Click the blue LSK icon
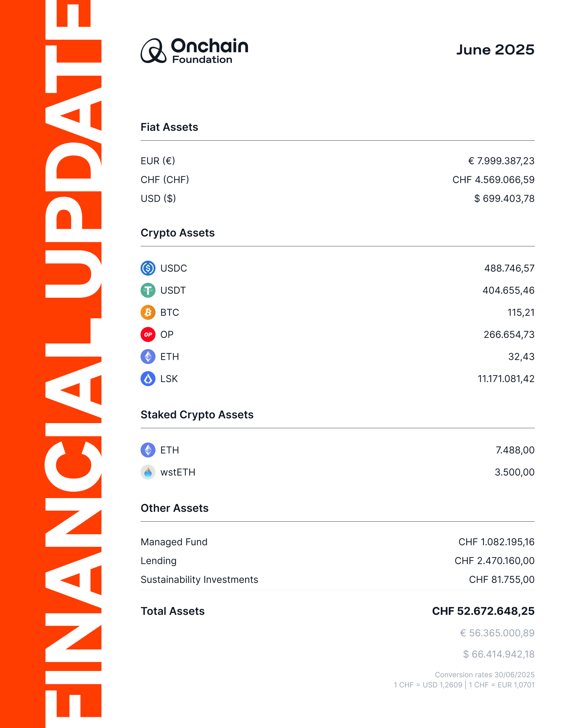 coord(148,379)
